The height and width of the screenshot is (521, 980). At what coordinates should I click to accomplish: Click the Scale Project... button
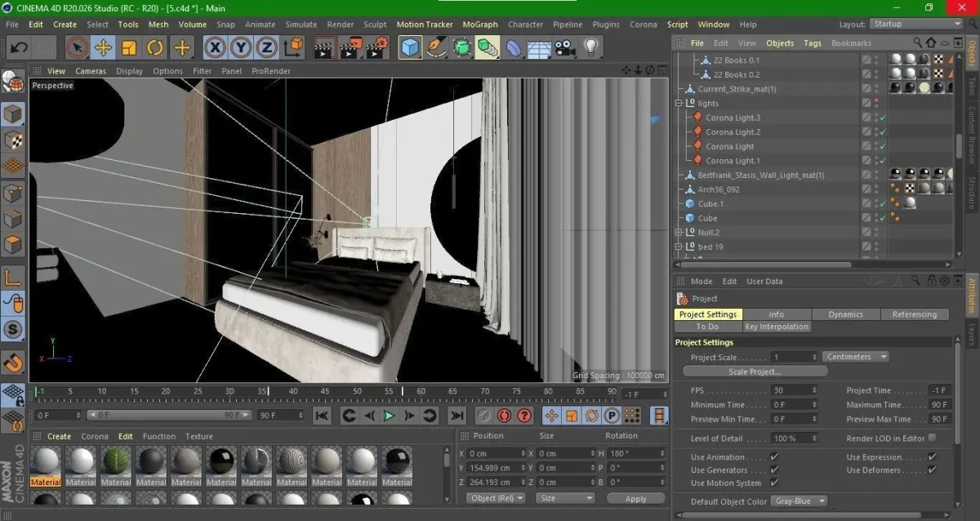[754, 372]
